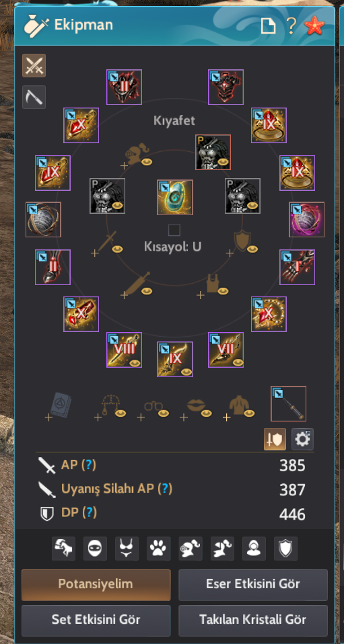Image resolution: width=344 pixels, height=644 pixels.
Task: Open Eser Etkisini Gör
Action: tap(253, 585)
